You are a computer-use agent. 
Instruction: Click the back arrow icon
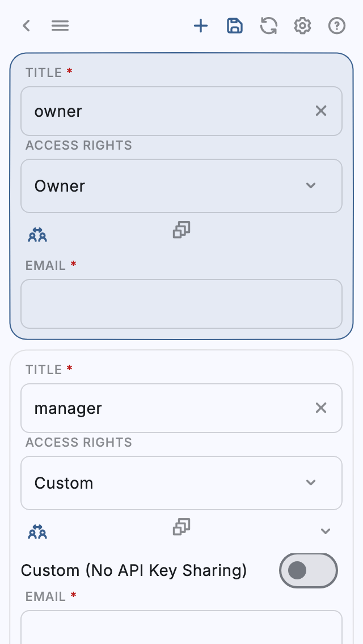(26, 26)
